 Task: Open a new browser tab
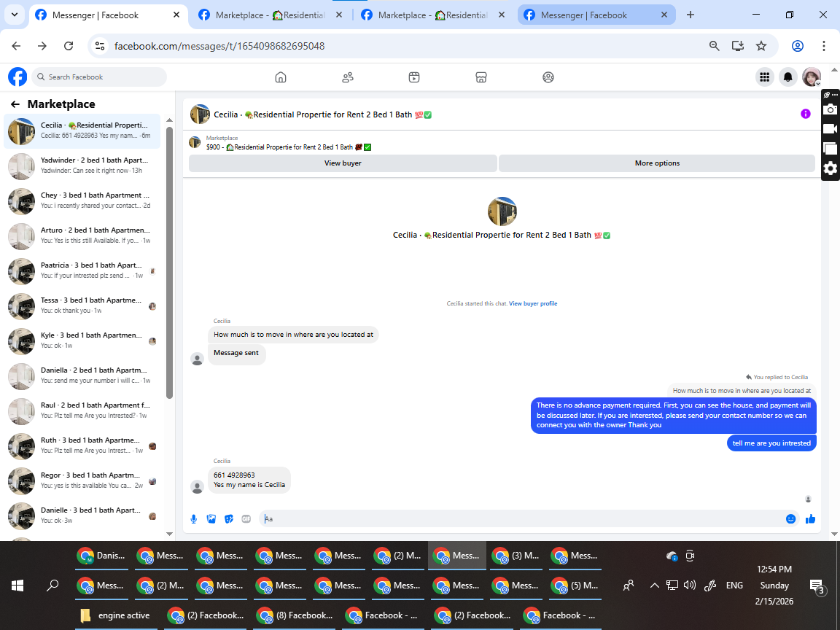(x=691, y=15)
